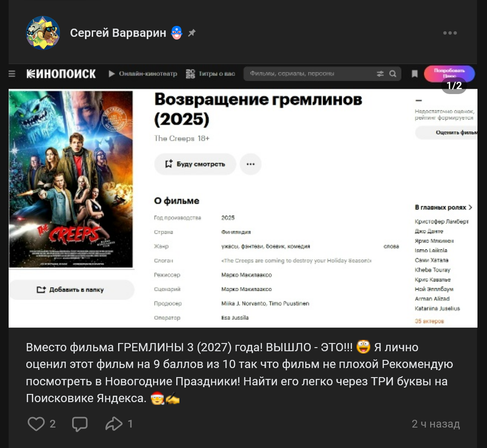The width and height of the screenshot is (487, 448).
Task: Open the 35 актеров link
Action: [x=429, y=321]
